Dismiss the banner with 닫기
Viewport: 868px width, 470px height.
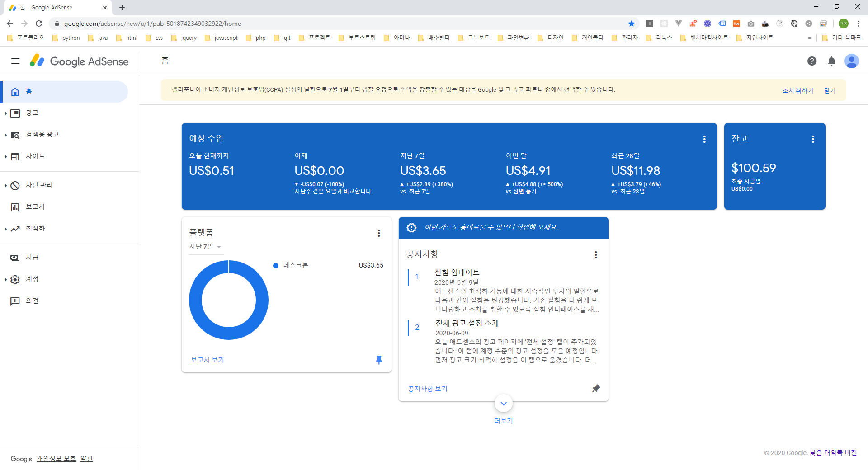830,90
